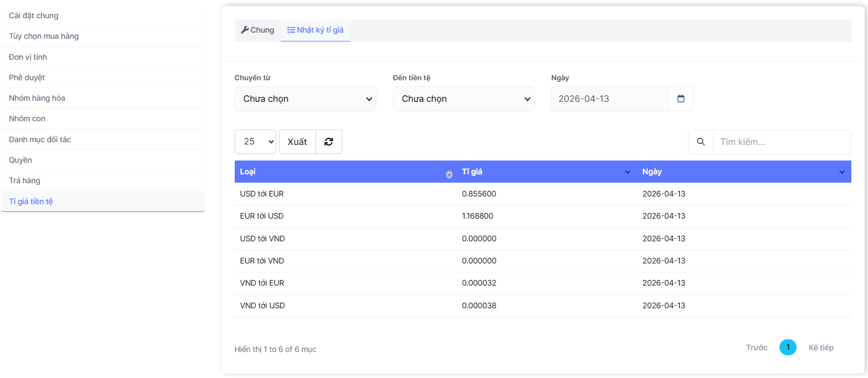Click sort chevron in Tỉ giá column
Screen dimensions: 868x378
click(x=628, y=172)
